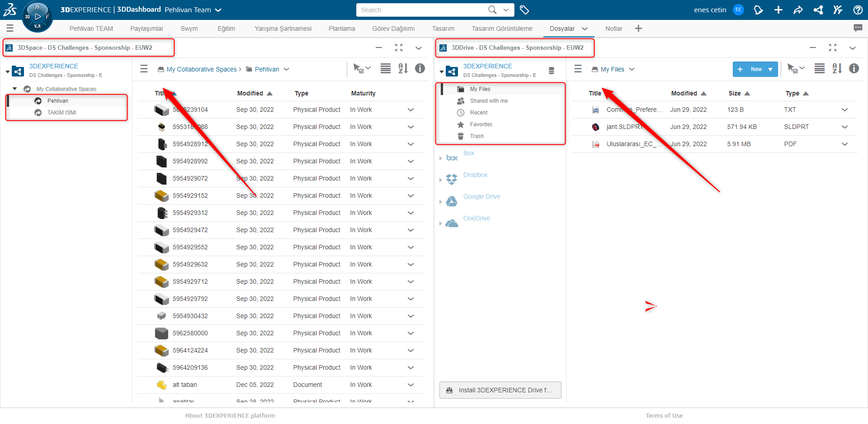Click the 3DSpace sort A-Z icon
The height and width of the screenshot is (424, 868).
pyautogui.click(x=403, y=68)
